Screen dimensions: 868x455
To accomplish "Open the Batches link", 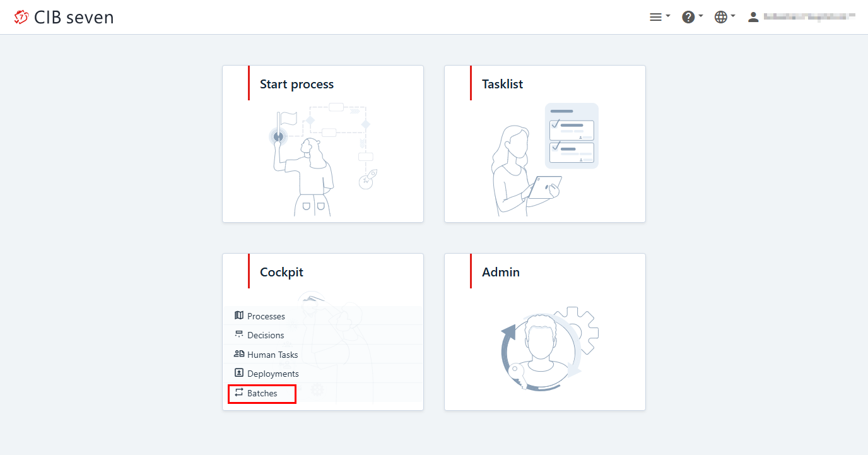I will (x=262, y=393).
